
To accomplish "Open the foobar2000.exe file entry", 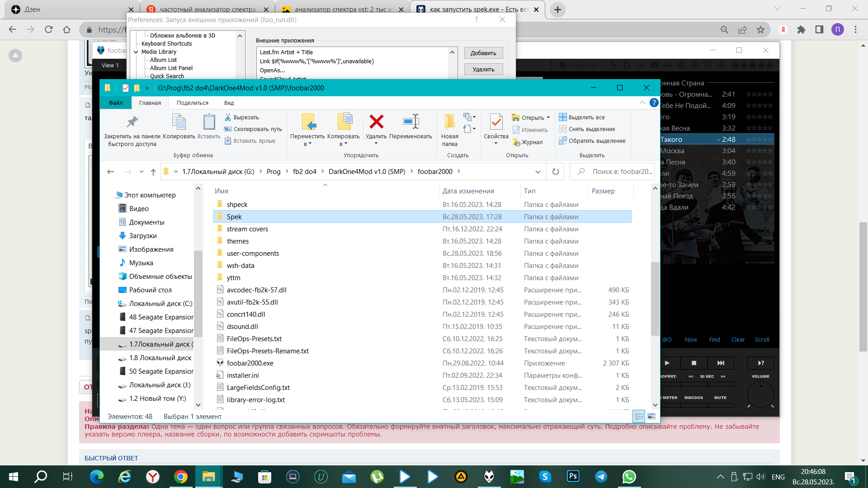I will (250, 363).
